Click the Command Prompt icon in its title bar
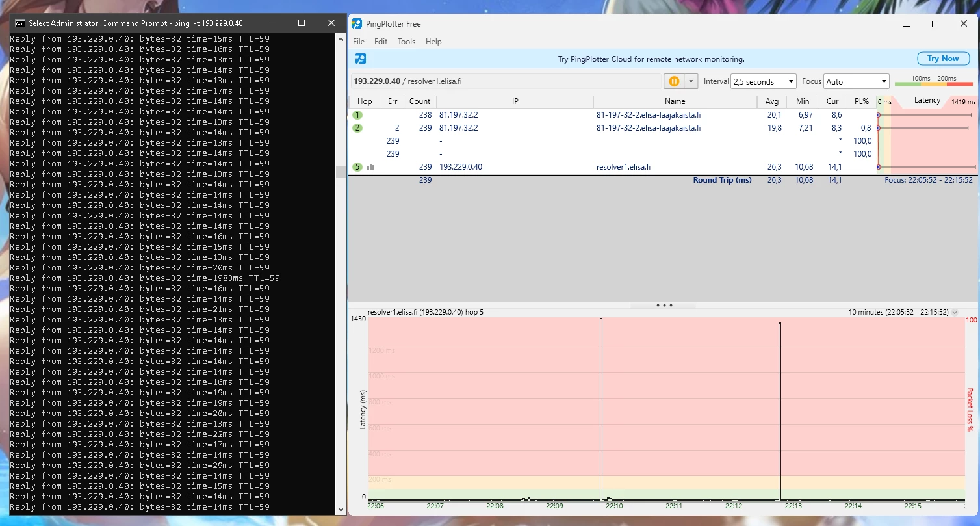Image resolution: width=980 pixels, height=526 pixels. click(20, 23)
